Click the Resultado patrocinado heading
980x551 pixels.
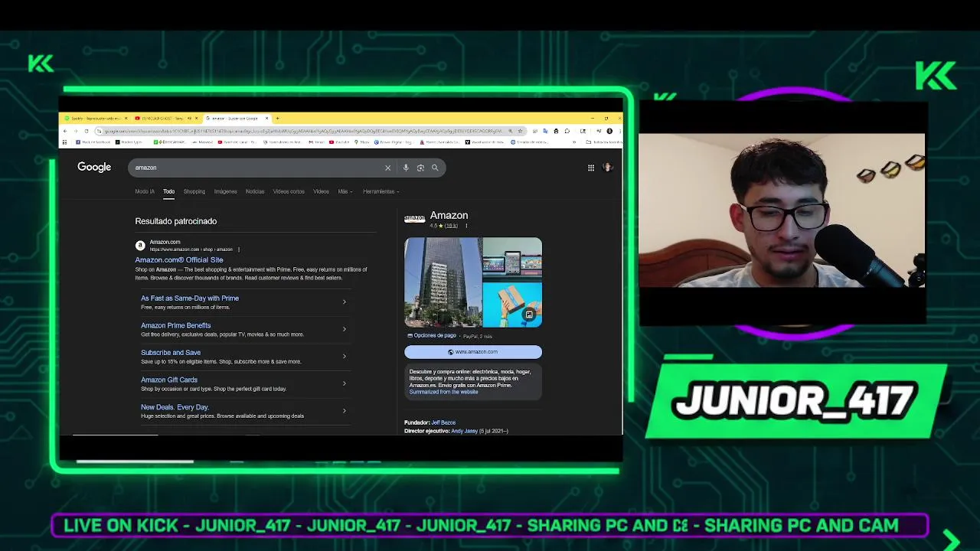pyautogui.click(x=176, y=221)
